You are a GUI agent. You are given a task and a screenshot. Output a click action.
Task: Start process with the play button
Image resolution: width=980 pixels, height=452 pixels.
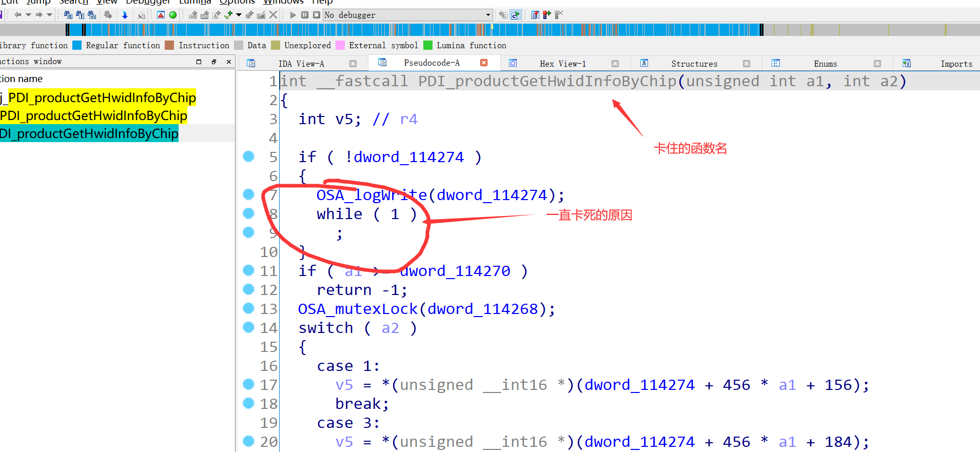pyautogui.click(x=293, y=15)
